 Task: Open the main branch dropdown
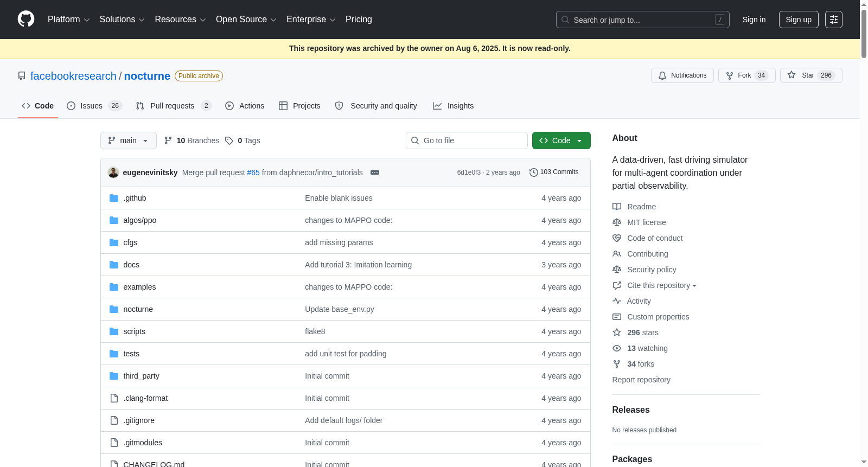128,140
